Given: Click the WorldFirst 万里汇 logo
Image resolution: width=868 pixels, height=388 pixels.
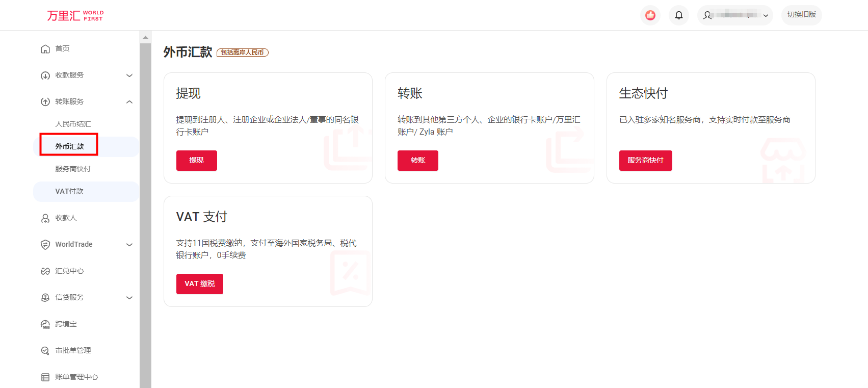Looking at the screenshot, I should tap(75, 15).
